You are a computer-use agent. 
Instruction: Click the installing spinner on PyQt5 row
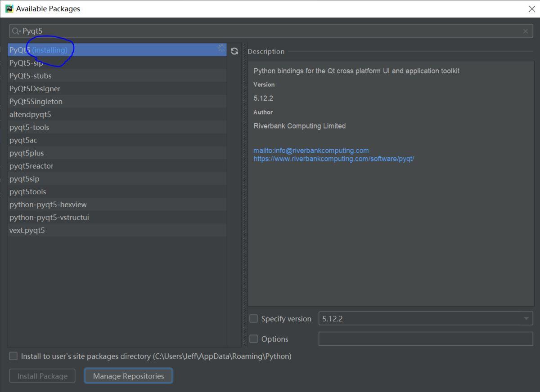[x=221, y=49]
